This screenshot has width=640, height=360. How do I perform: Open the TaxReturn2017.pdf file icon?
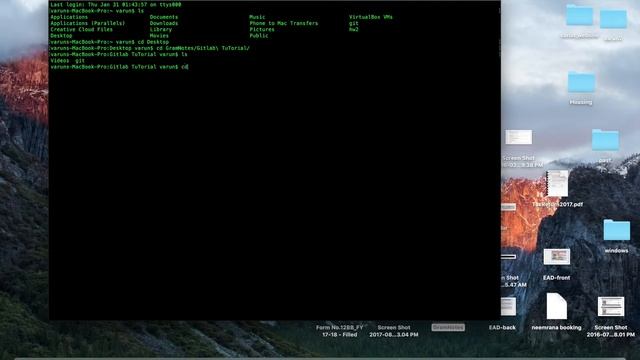(x=557, y=184)
